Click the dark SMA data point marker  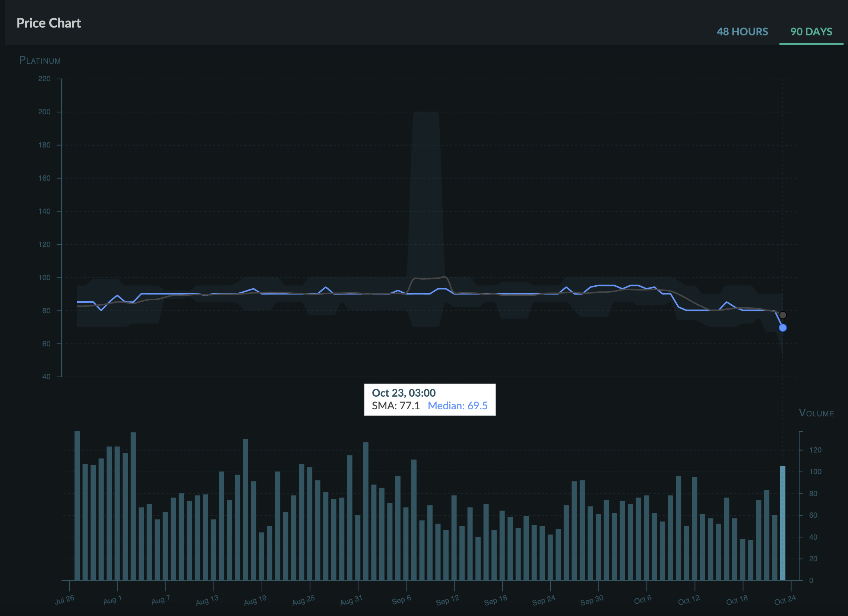[782, 315]
